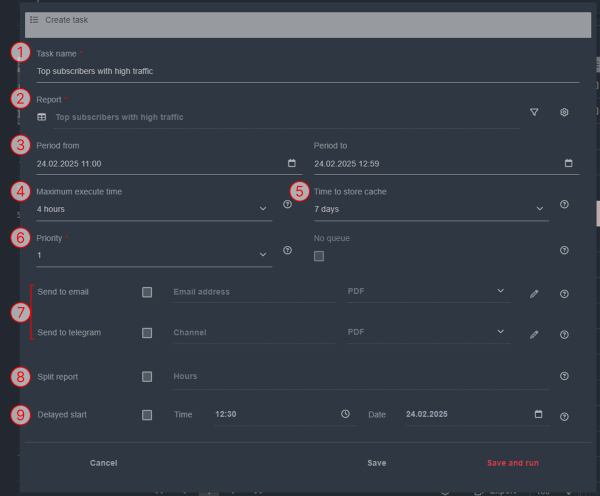
Task: Open the email format PDF dropdown
Action: (x=500, y=291)
